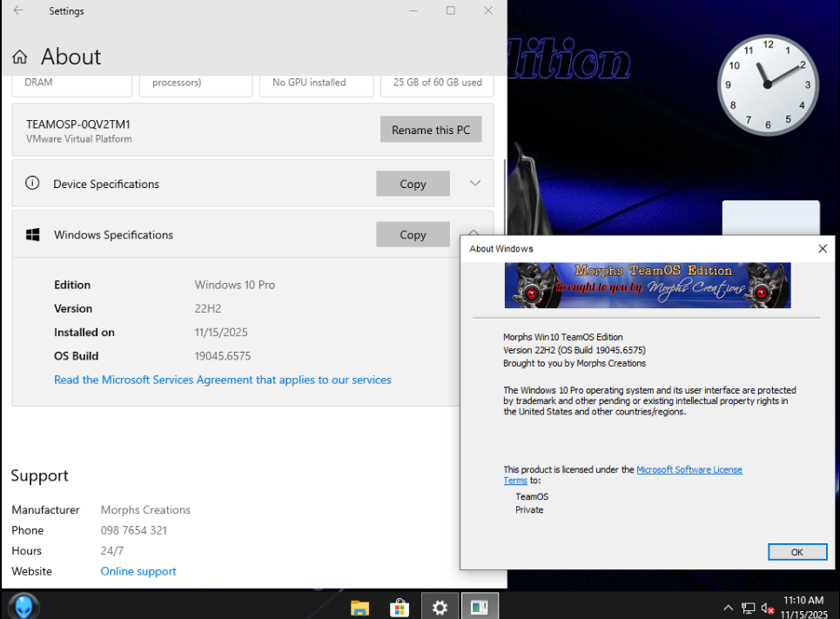The width and height of the screenshot is (840, 619).
Task: Expand the Device Specifications section chevron
Action: point(474,184)
